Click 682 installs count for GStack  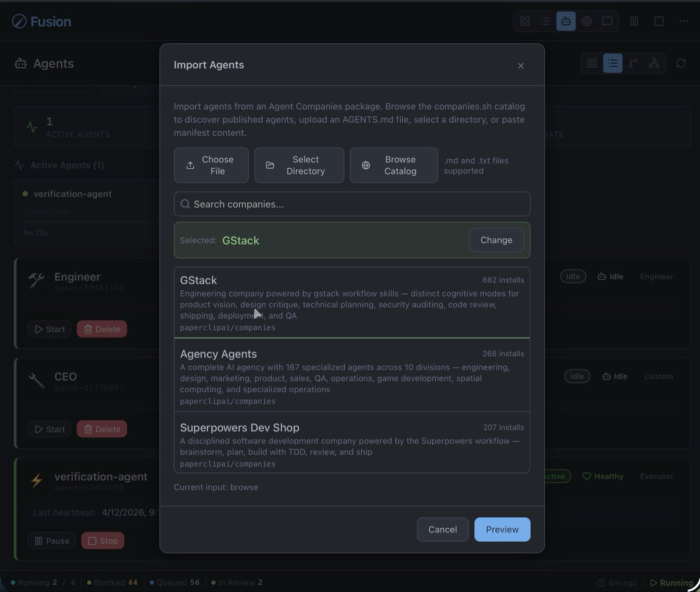coord(503,280)
